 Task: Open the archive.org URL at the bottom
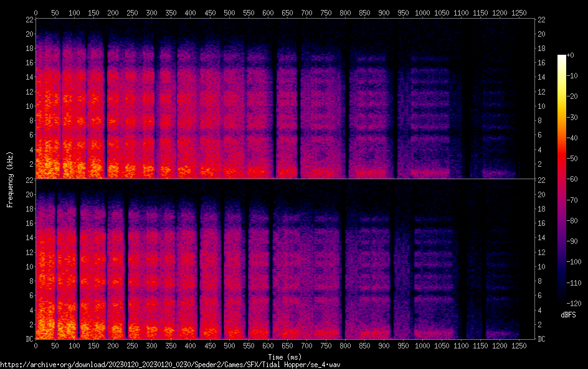click(x=170, y=364)
